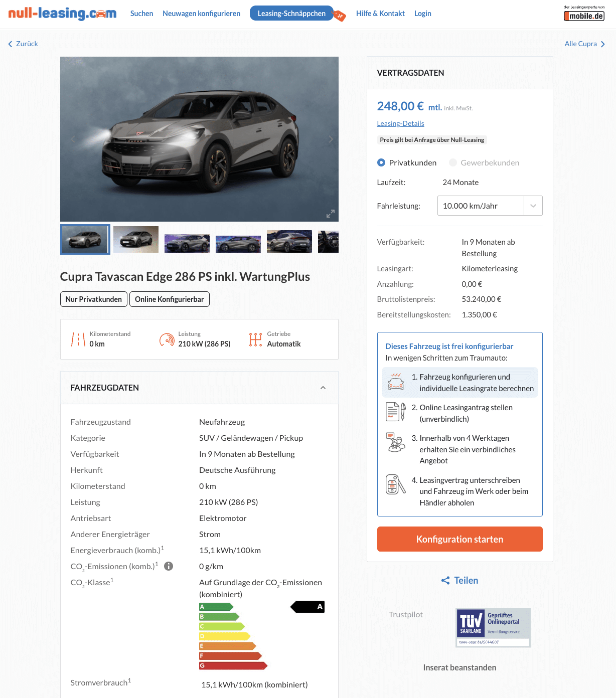The height and width of the screenshot is (698, 616).
Task: Click the TÜV Saarland certificate badge
Action: coord(493,628)
